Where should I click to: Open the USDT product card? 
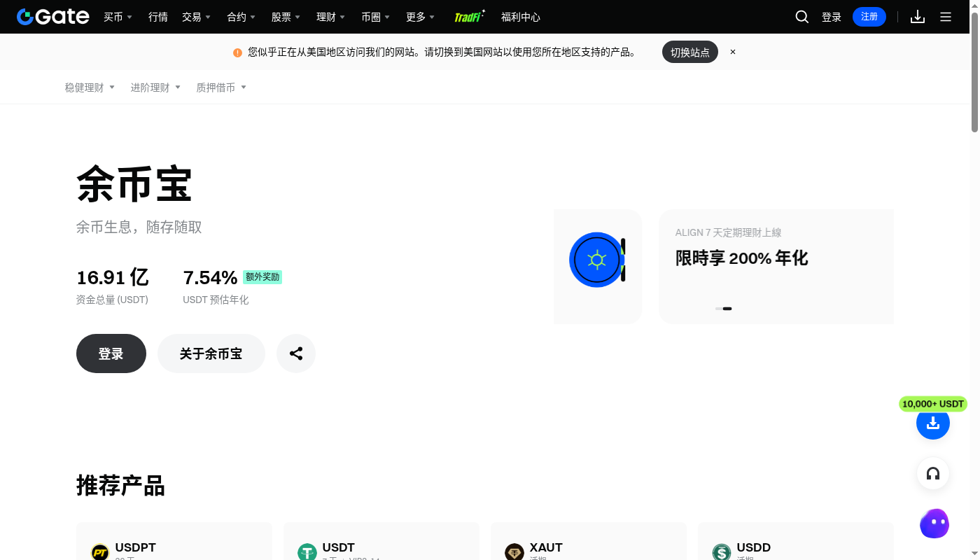point(381,541)
